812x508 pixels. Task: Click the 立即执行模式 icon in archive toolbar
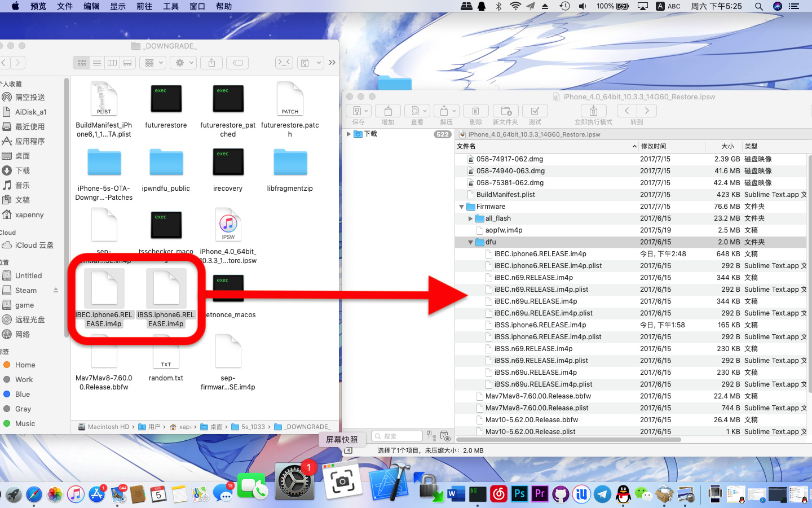[593, 111]
